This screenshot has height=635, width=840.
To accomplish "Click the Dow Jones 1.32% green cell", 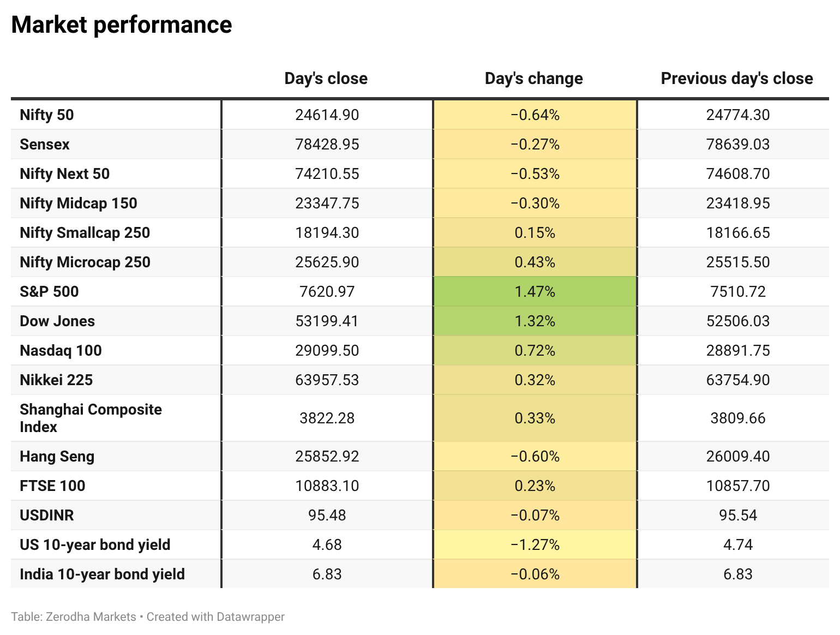I will click(535, 321).
